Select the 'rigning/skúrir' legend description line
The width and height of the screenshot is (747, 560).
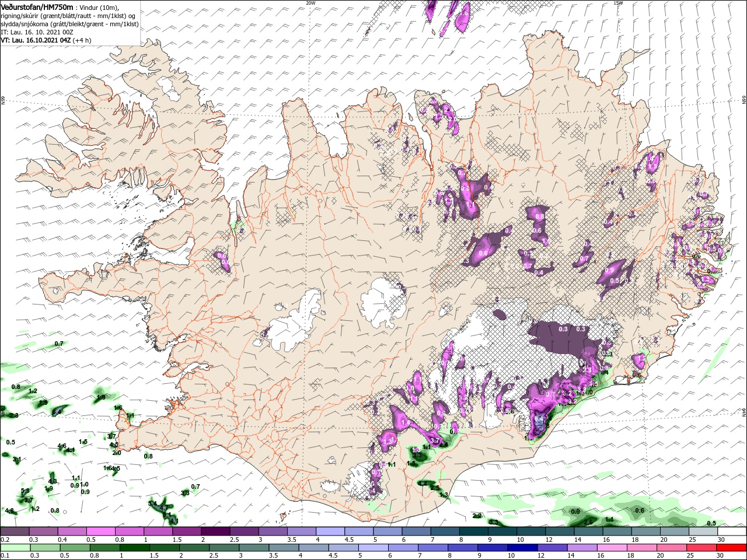tap(68, 16)
